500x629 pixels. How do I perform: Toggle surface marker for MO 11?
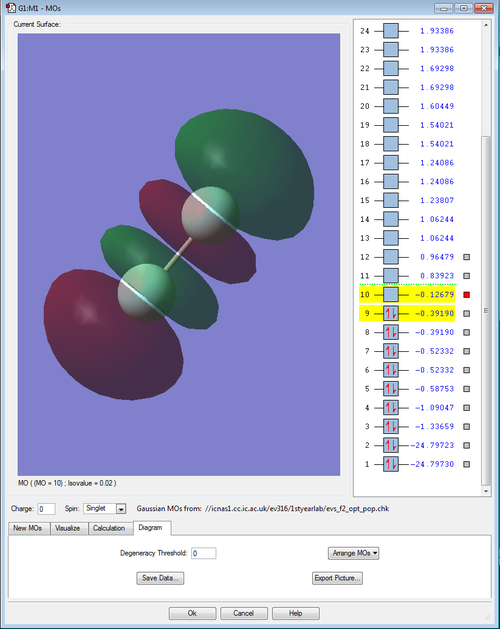click(x=466, y=276)
